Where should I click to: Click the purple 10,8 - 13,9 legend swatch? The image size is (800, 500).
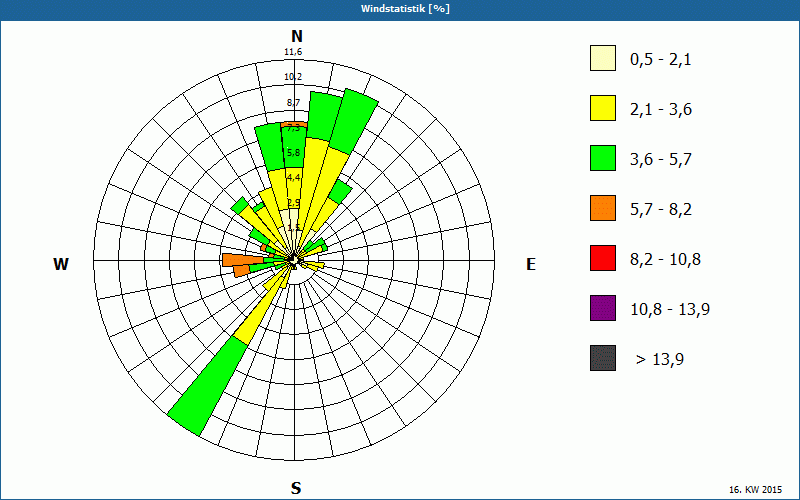(603, 308)
